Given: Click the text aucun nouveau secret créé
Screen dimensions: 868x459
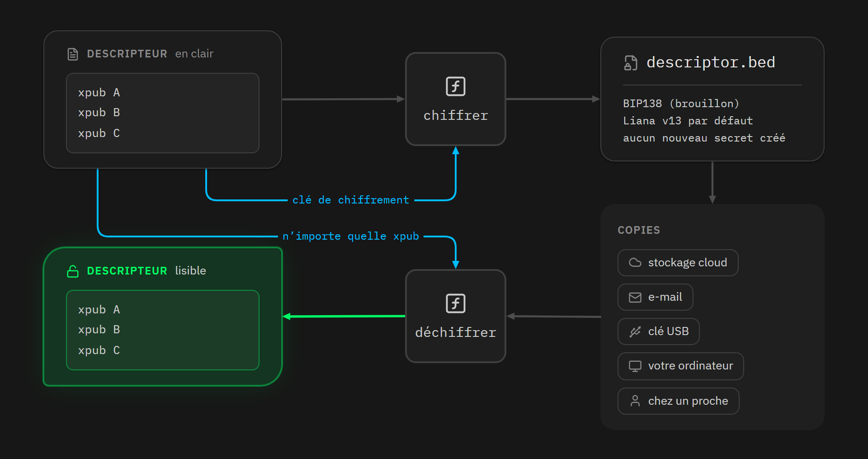Looking at the screenshot, I should coord(704,138).
